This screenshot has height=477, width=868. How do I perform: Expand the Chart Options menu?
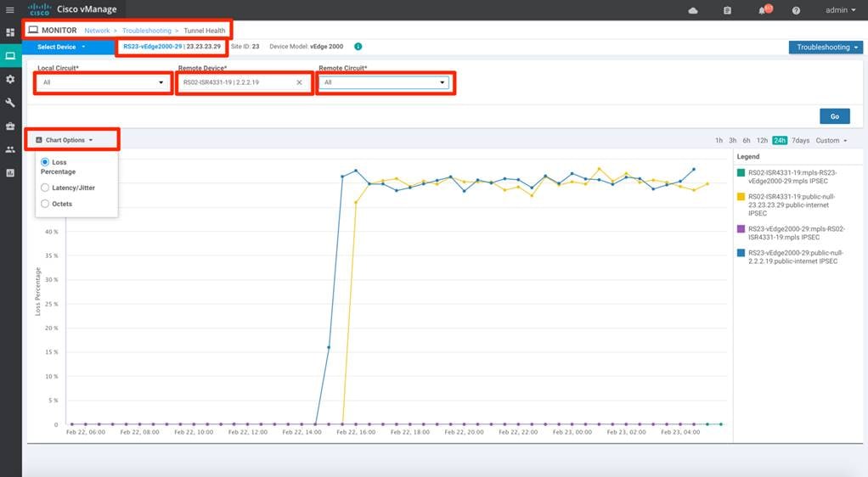coord(65,140)
